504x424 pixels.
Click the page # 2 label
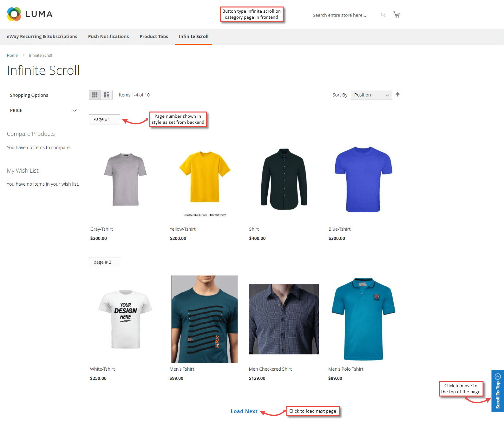(x=104, y=262)
